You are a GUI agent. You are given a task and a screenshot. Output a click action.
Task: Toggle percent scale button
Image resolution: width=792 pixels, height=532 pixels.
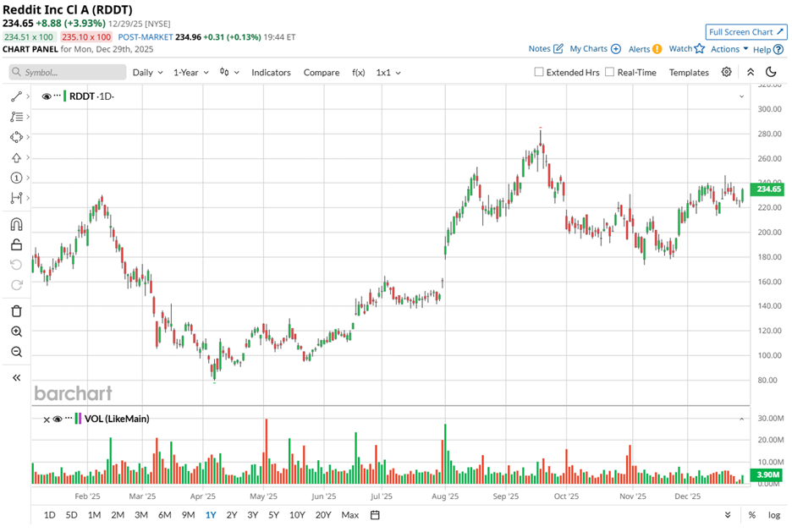[x=752, y=515]
